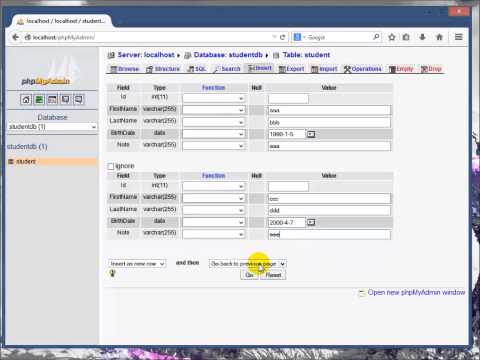The height and width of the screenshot is (360, 480).
Task: Open the Firefox hamburger menu
Action: [x=459, y=37]
